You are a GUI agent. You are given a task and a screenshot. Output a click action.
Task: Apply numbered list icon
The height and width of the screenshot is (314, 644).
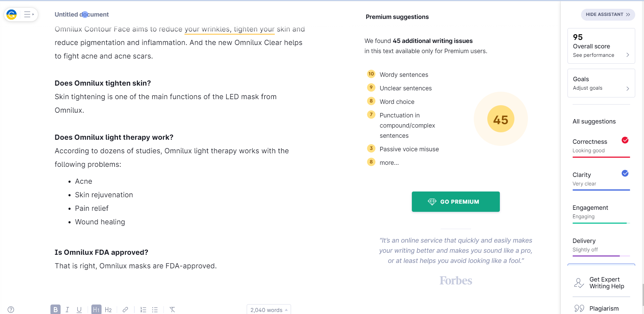(x=143, y=310)
